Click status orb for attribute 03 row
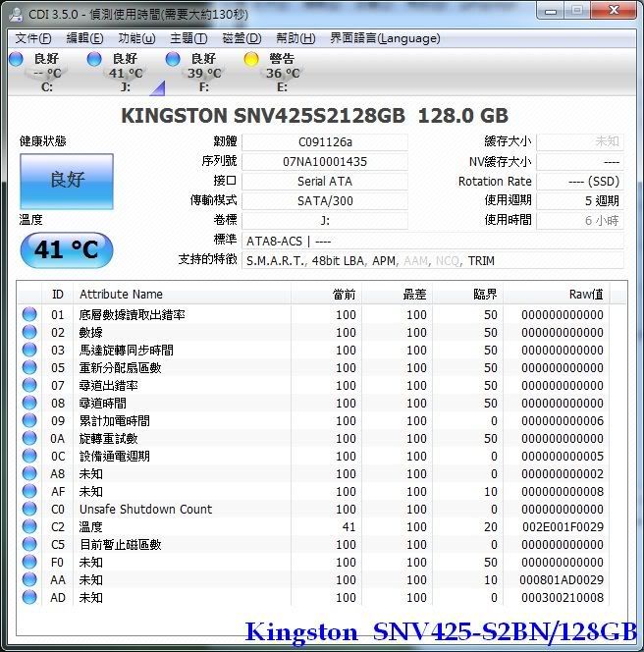 tap(29, 350)
